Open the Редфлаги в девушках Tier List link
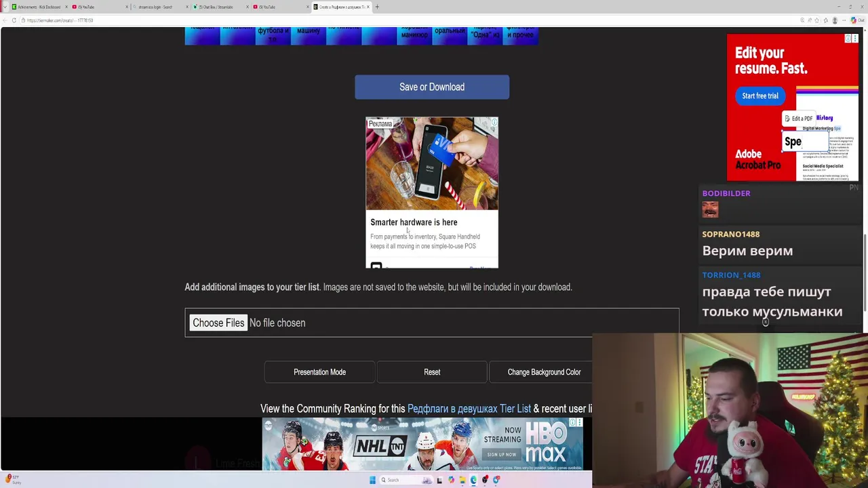This screenshot has width=868, height=488. tap(469, 409)
